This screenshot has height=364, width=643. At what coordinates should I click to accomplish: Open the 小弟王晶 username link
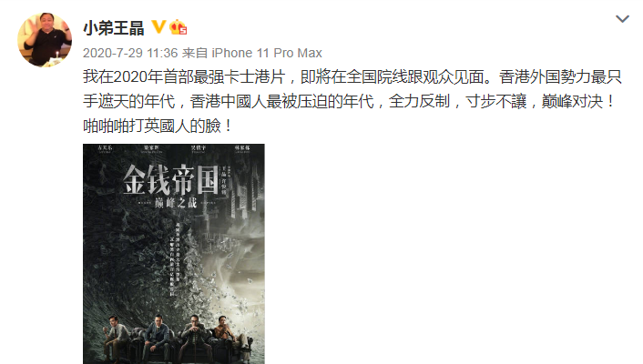click(x=114, y=28)
